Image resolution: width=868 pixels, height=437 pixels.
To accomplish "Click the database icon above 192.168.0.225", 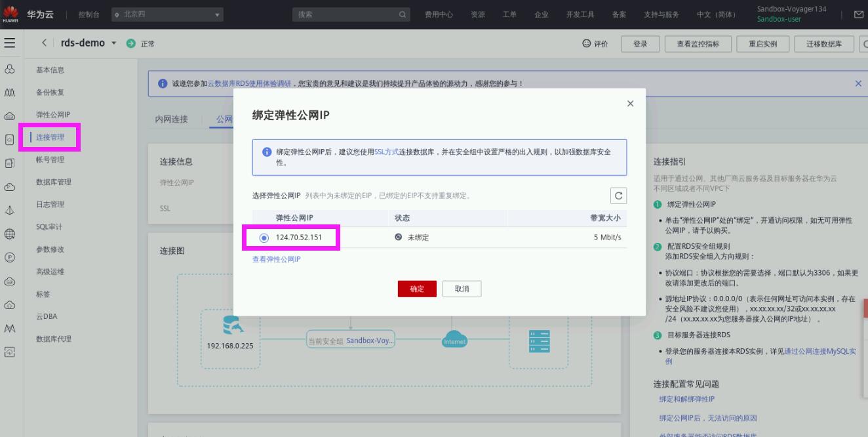I will [232, 325].
